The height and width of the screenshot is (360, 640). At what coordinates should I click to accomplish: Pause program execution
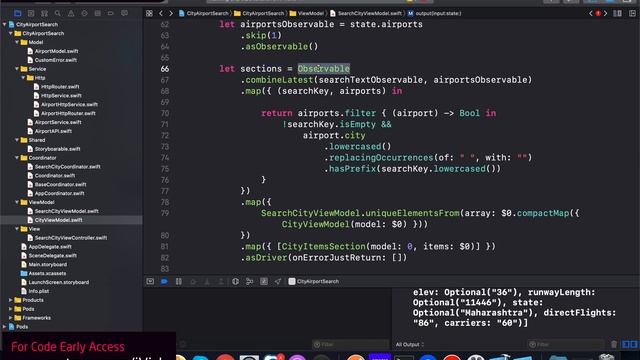point(178,281)
